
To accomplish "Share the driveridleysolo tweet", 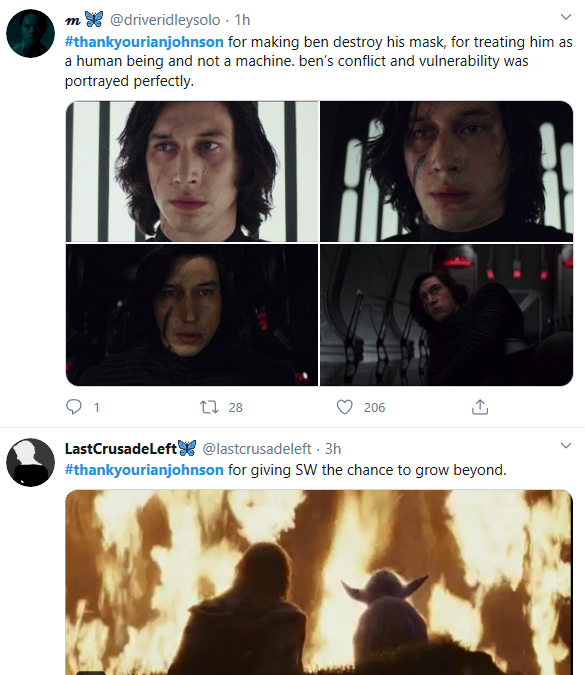I will [x=480, y=407].
